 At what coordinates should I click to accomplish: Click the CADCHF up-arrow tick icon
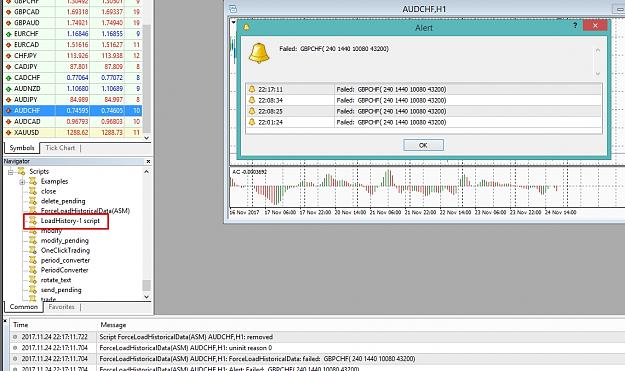click(x=8, y=78)
